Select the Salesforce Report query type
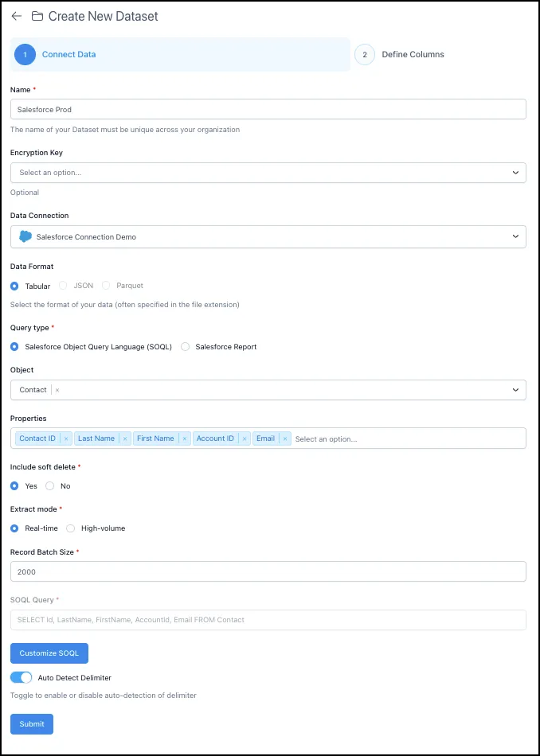The image size is (540, 756). (186, 347)
